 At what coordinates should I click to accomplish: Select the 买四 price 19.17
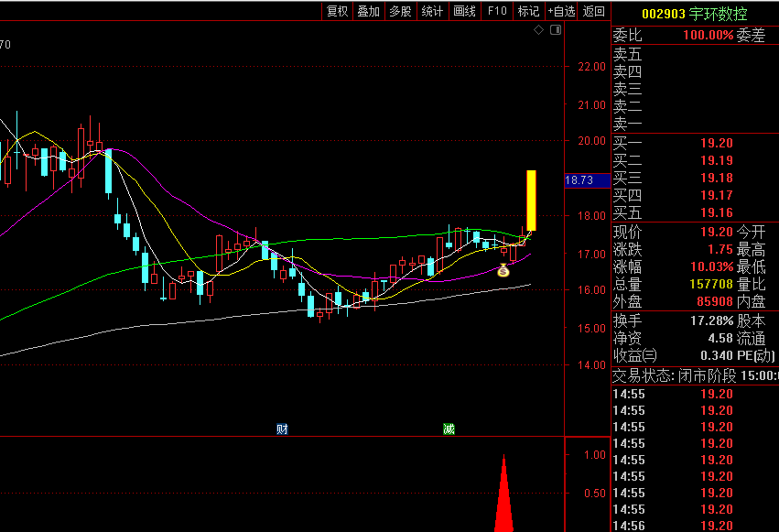pos(717,195)
